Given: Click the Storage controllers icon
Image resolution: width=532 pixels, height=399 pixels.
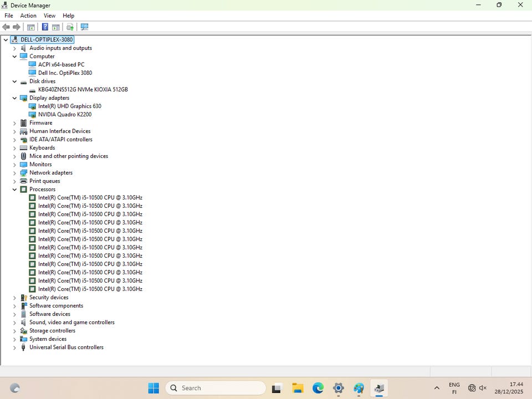Looking at the screenshot, I should [x=23, y=331].
